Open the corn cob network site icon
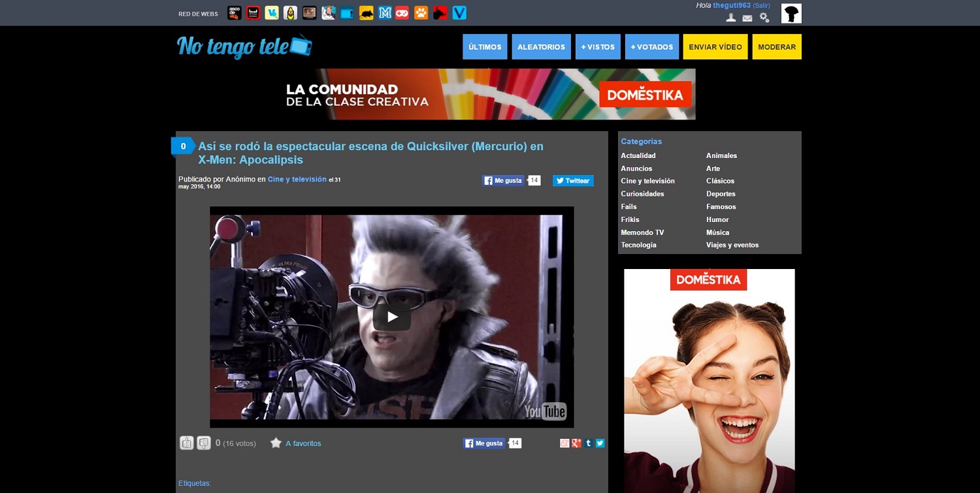The height and width of the screenshot is (493, 980). (x=291, y=12)
